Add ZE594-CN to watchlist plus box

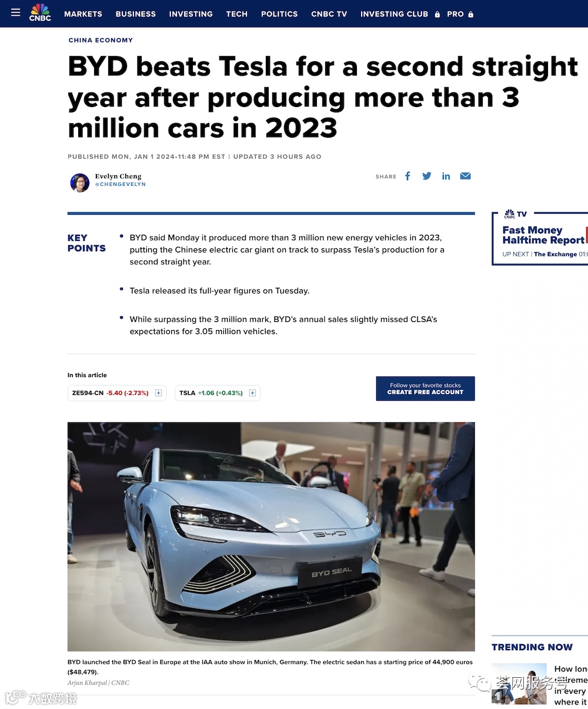[158, 393]
